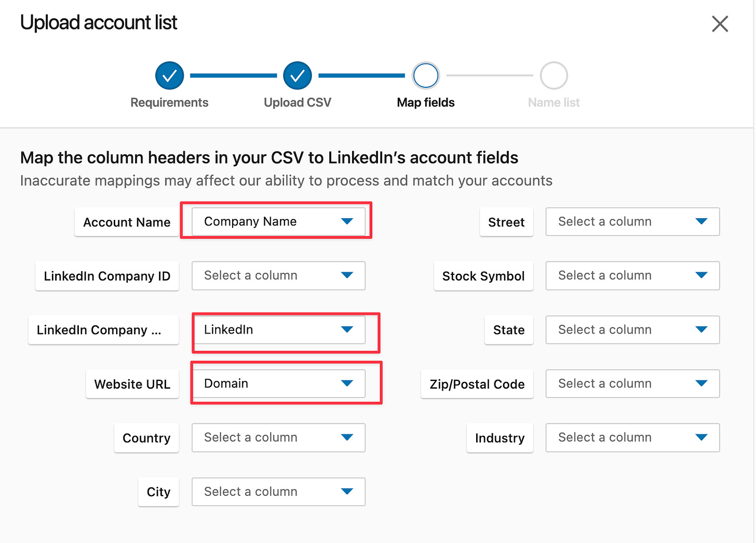
Task: Open the Stock Symbol column dropdown
Action: pyautogui.click(x=632, y=276)
